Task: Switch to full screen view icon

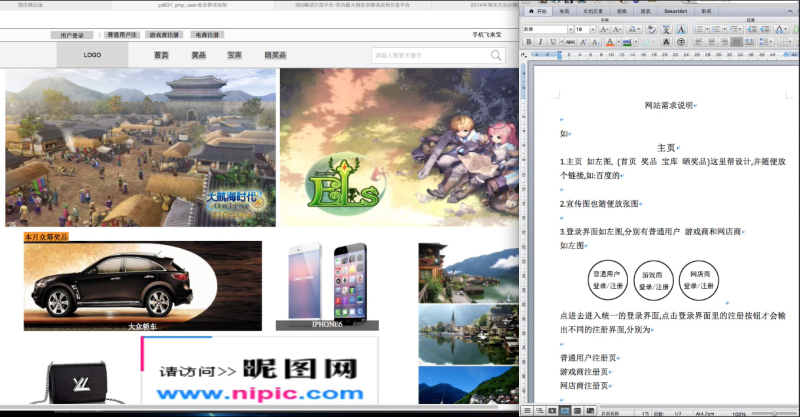Action: pyautogui.click(x=590, y=410)
